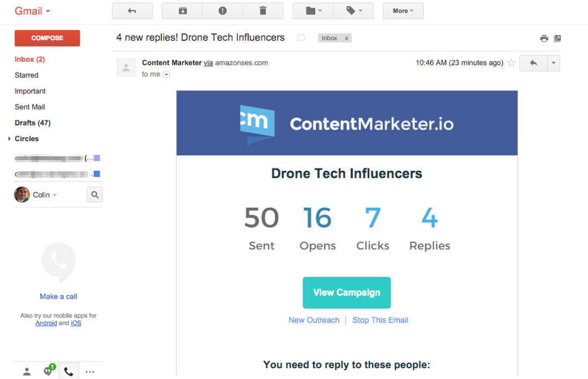Expand the More actions menu

click(403, 11)
